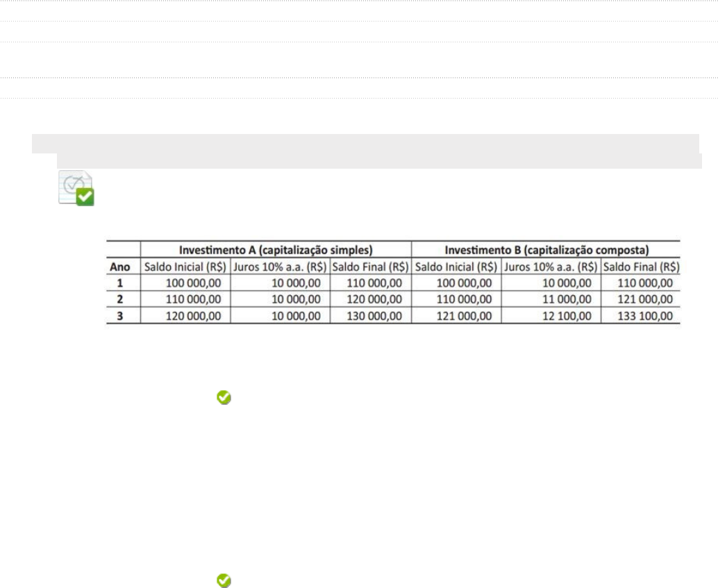Select the Investimento A (capitalização simples) header
718x588 pixels.
(276, 249)
